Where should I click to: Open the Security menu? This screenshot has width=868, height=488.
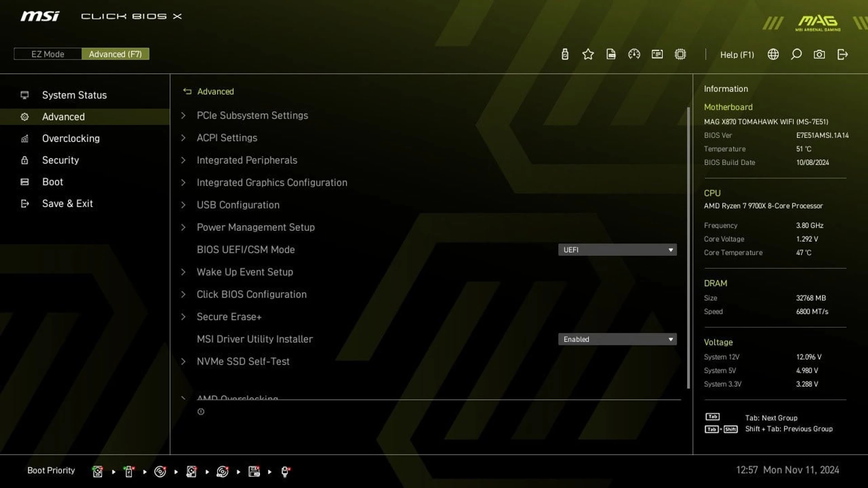coord(61,160)
